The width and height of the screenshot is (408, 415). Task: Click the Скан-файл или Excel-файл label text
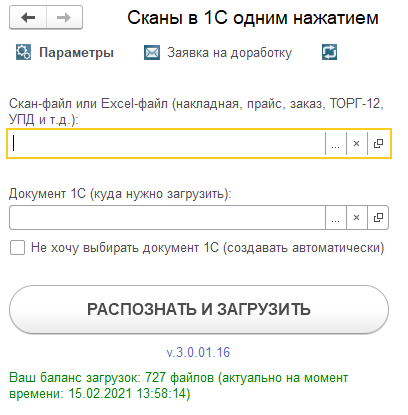(x=196, y=111)
